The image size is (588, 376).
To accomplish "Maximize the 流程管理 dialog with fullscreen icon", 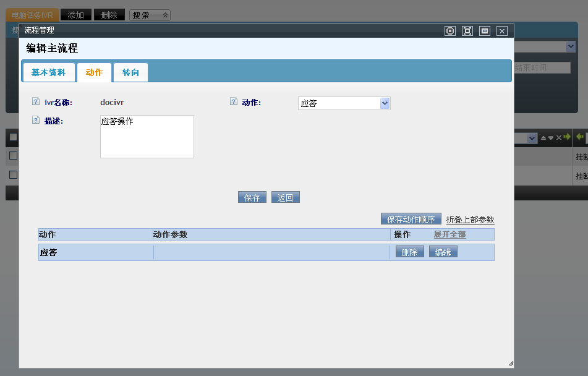I will (x=467, y=31).
